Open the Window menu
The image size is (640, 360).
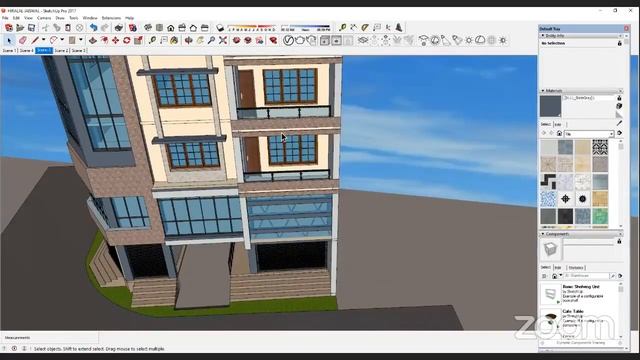[x=90, y=18]
